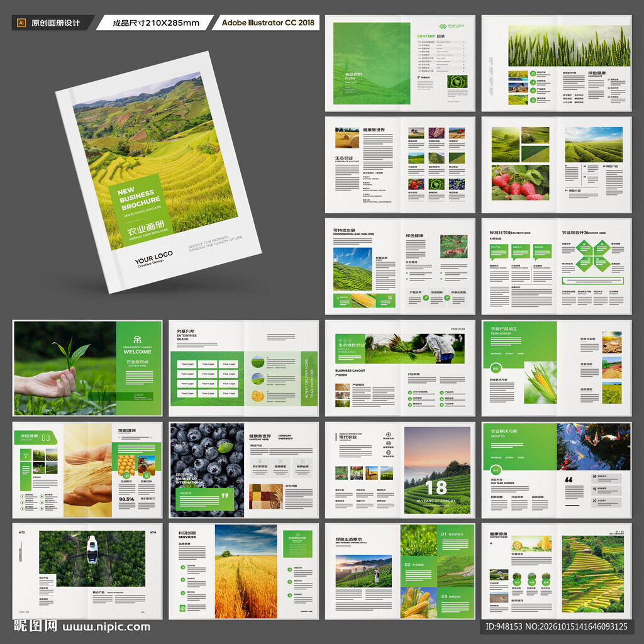Click the orange Ai icon in the header

pos(21,23)
